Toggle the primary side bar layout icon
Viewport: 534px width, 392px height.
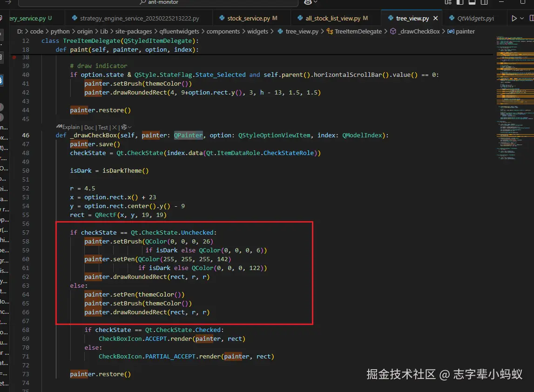click(460, 2)
